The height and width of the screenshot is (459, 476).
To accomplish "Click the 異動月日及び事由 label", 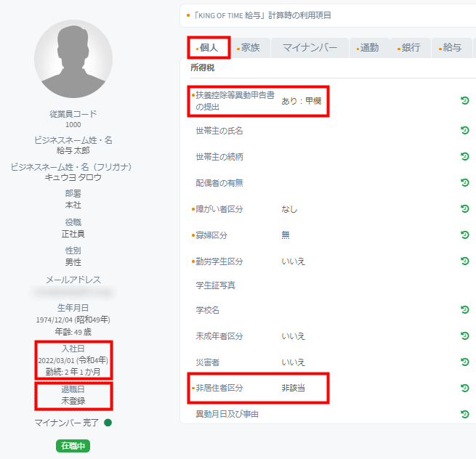I will (x=227, y=414).
